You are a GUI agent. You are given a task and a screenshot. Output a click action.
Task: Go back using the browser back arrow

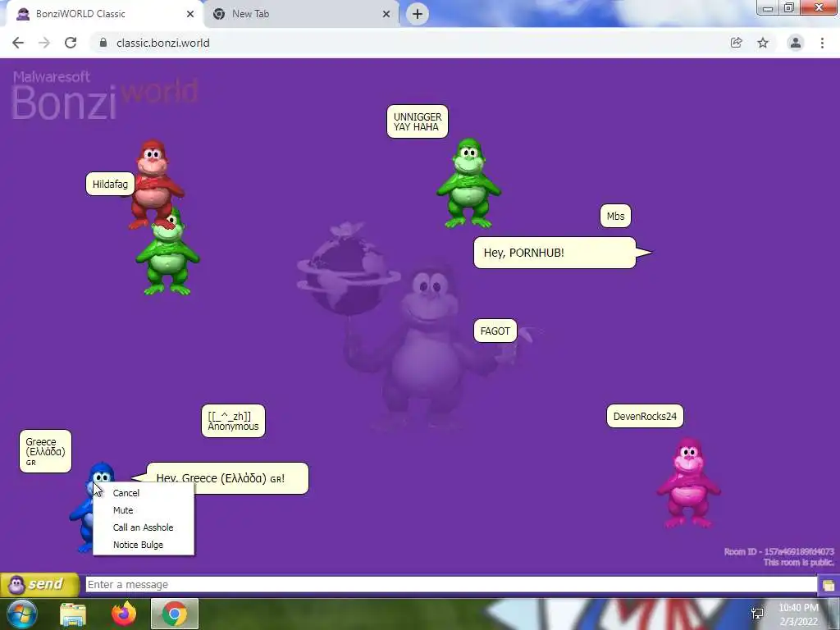18,43
